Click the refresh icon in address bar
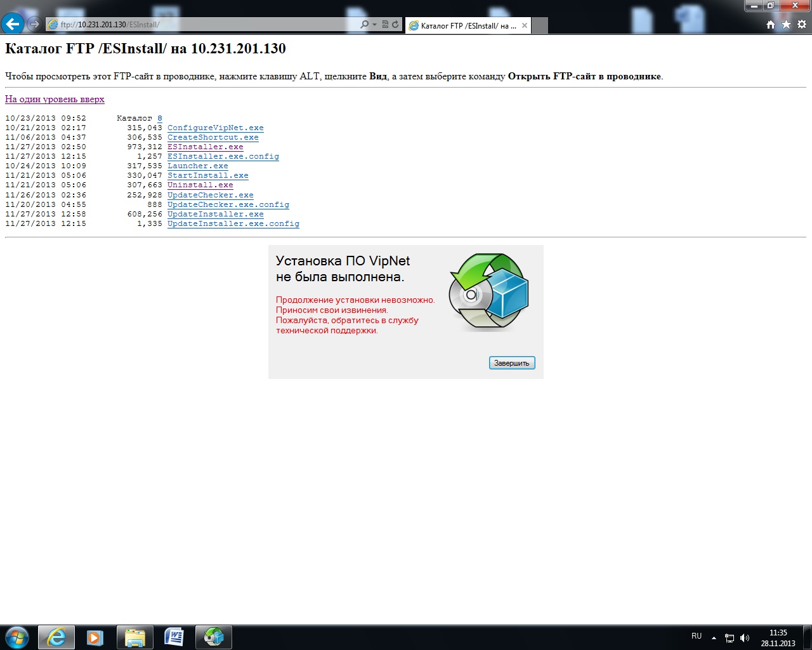 tap(395, 25)
